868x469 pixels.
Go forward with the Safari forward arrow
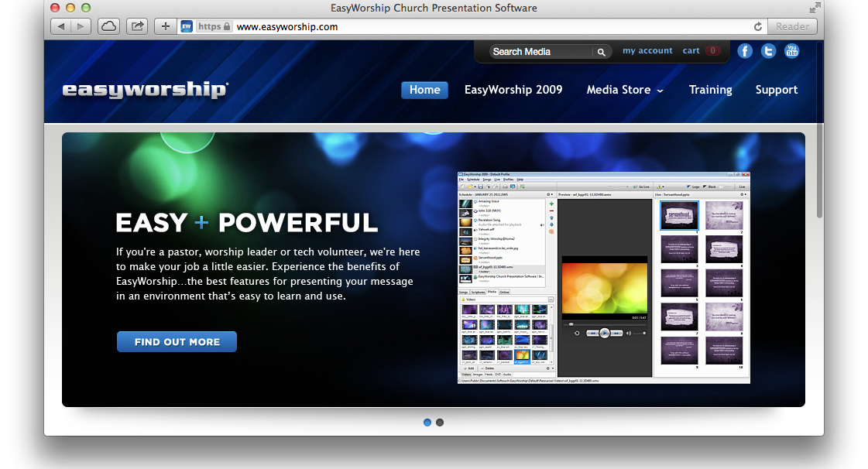81,26
